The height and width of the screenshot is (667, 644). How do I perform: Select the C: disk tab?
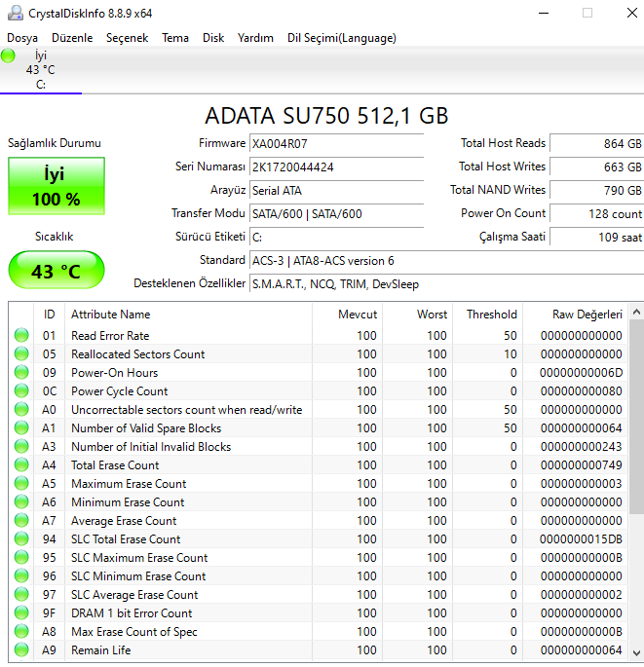point(40,69)
